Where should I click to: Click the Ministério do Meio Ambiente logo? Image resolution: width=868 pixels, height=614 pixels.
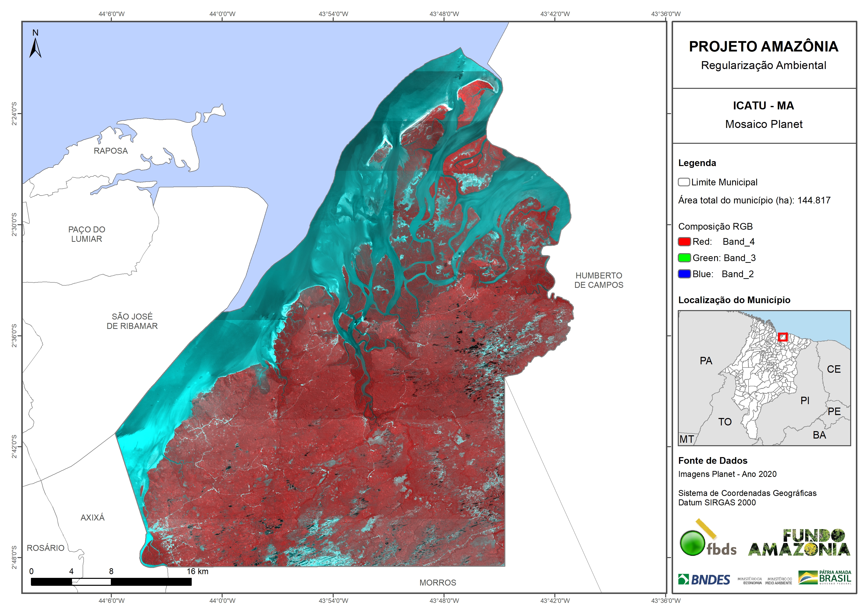(778, 581)
